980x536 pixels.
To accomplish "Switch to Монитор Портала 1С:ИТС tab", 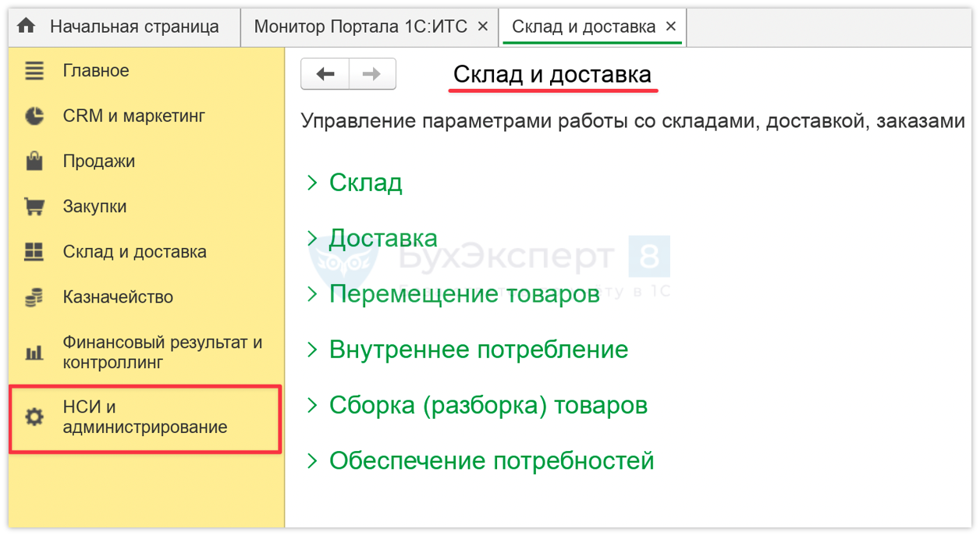I will pos(360,27).
